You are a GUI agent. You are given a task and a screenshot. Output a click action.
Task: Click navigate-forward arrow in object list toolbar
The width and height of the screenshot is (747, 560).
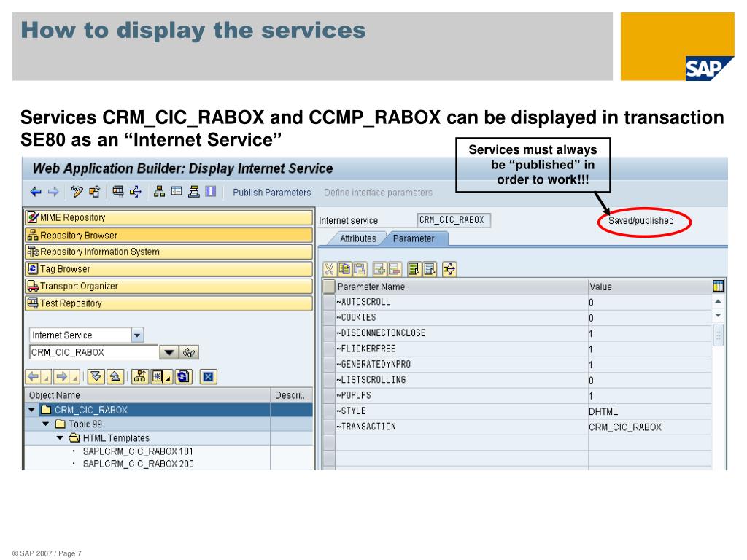(x=62, y=377)
